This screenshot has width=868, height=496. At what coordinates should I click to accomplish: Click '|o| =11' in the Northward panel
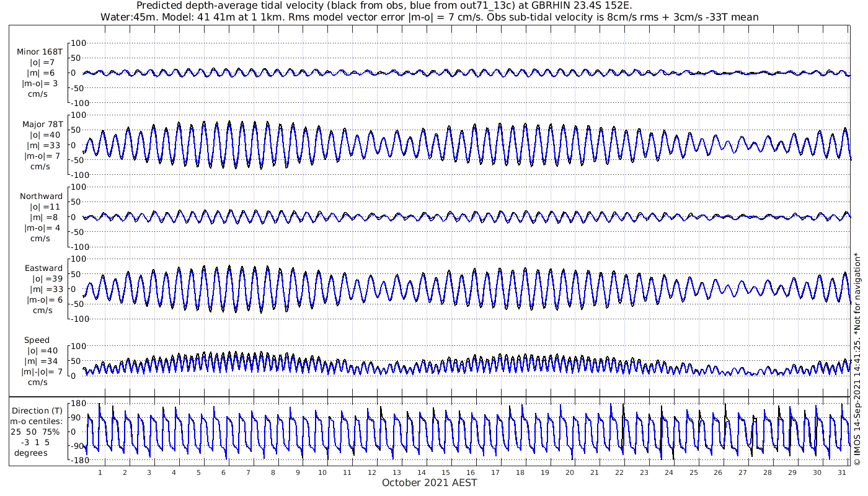pyautogui.click(x=42, y=207)
